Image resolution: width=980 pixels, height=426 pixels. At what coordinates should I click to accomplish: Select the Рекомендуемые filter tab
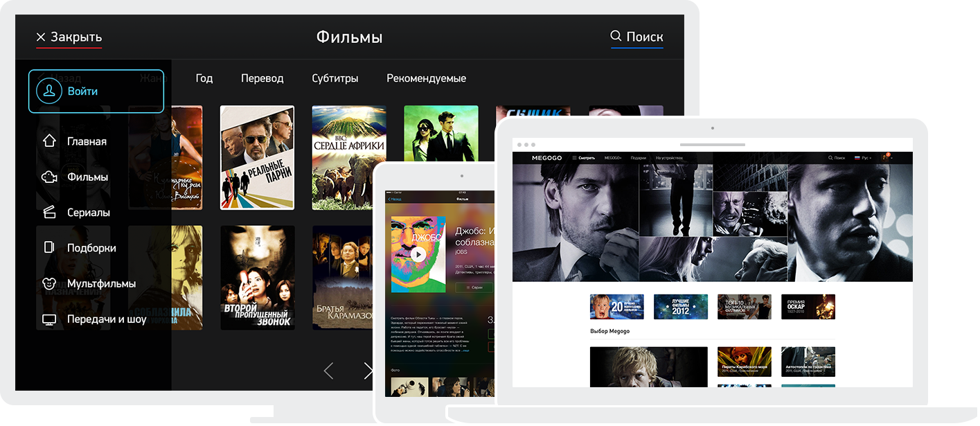pyautogui.click(x=427, y=78)
